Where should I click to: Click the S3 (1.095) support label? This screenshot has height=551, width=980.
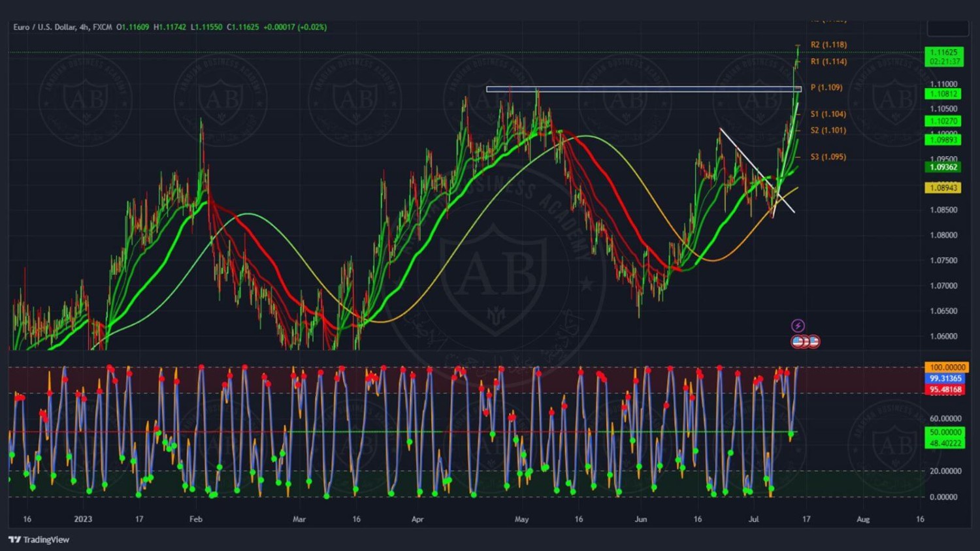(x=828, y=157)
